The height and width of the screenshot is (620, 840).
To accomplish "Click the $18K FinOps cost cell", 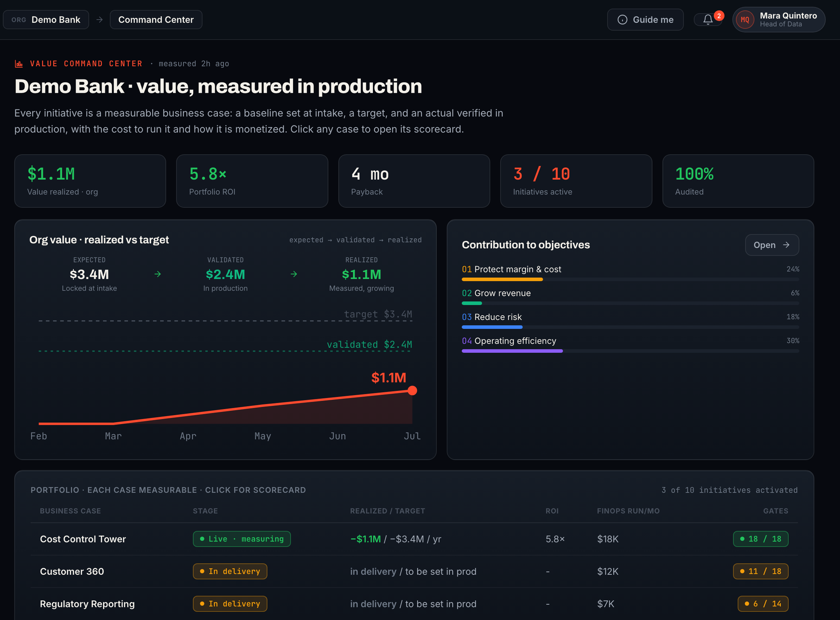I will coord(608,539).
